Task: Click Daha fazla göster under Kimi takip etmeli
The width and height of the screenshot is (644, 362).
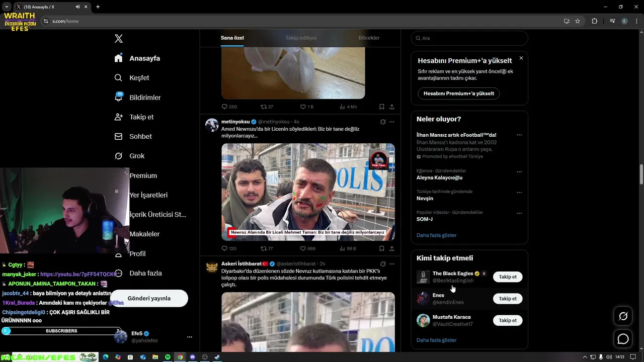Action: 436,340
